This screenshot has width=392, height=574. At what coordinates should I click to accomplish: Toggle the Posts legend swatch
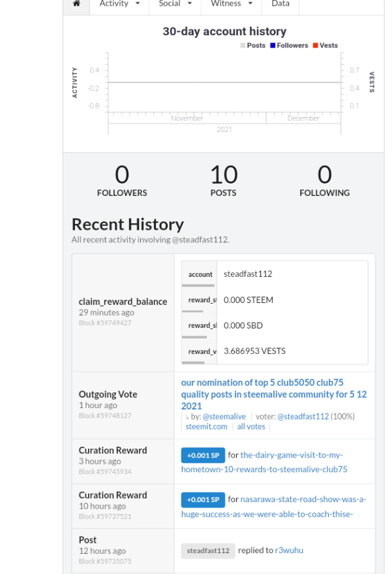click(243, 46)
